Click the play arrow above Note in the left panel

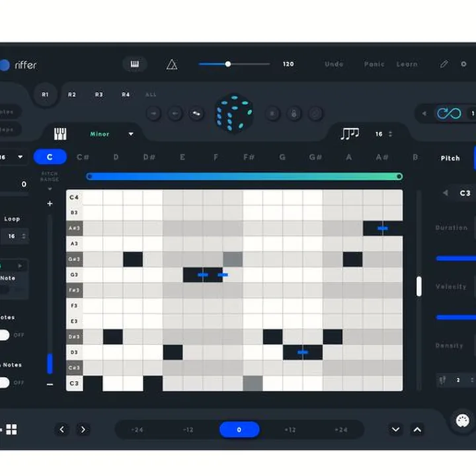click(20, 266)
